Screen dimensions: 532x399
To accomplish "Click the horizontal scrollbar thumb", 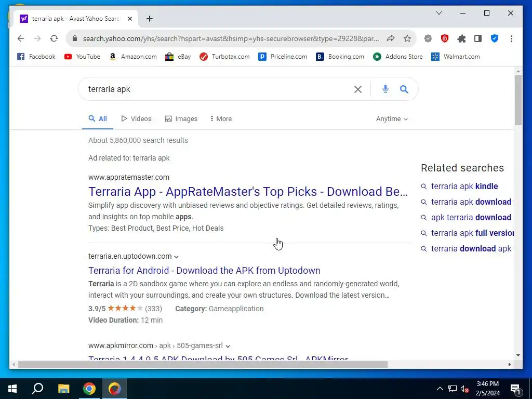I will pos(203,364).
